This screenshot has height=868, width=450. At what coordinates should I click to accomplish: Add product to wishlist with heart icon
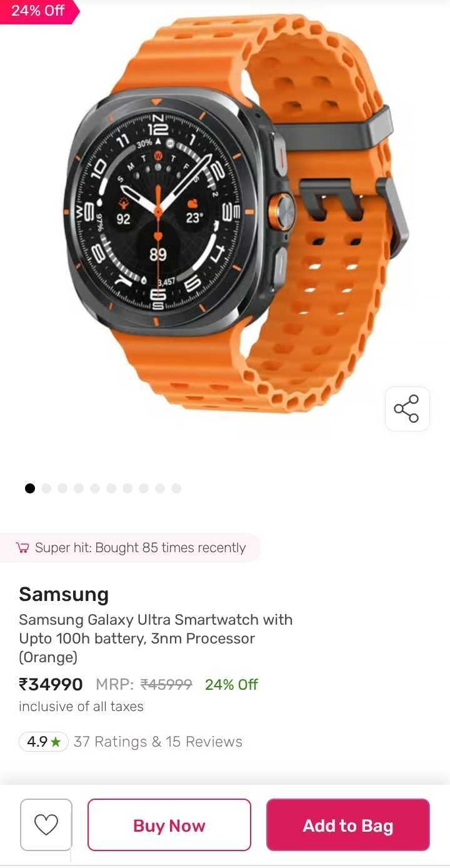(x=46, y=824)
